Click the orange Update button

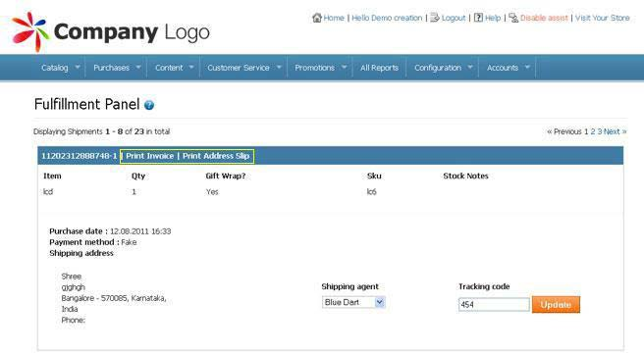[x=556, y=305]
